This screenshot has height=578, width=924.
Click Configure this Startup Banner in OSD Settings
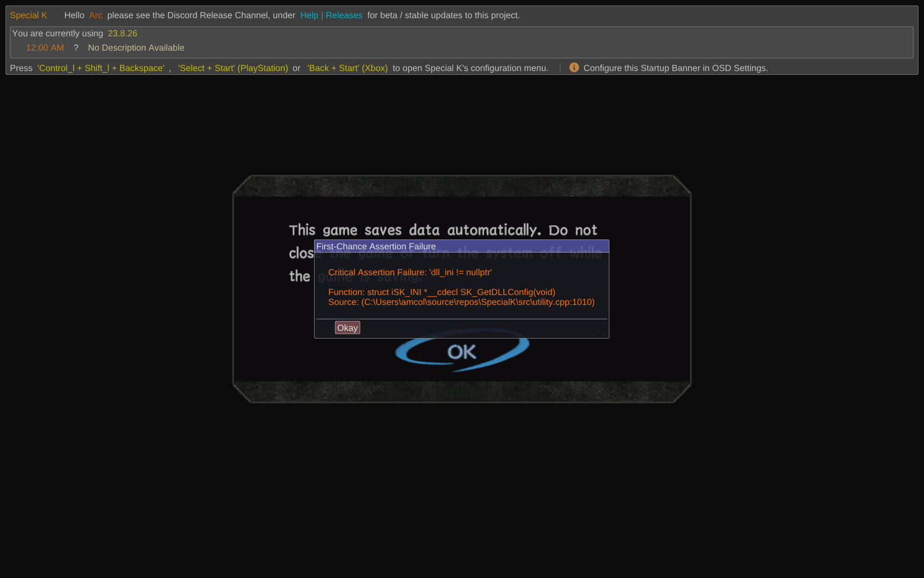(x=675, y=68)
